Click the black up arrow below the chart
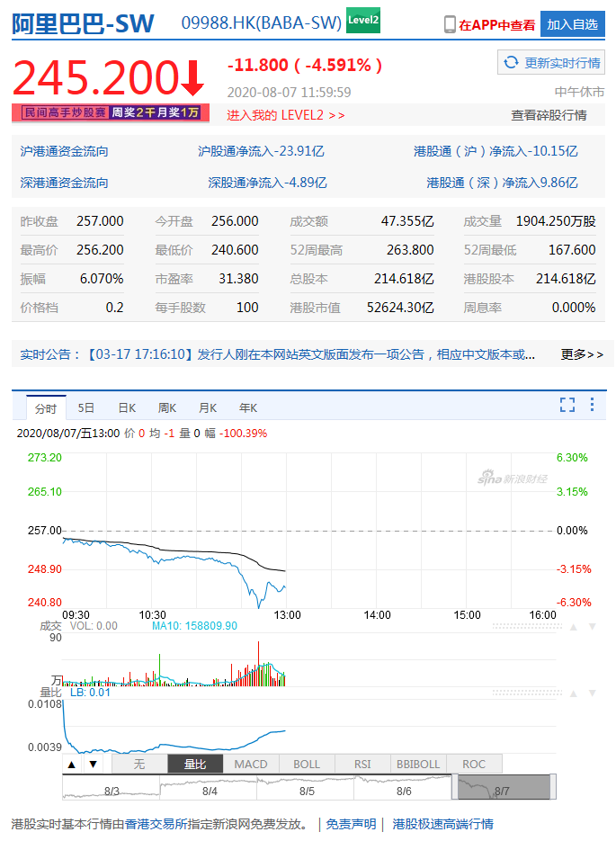The image size is (616, 841). click(72, 765)
